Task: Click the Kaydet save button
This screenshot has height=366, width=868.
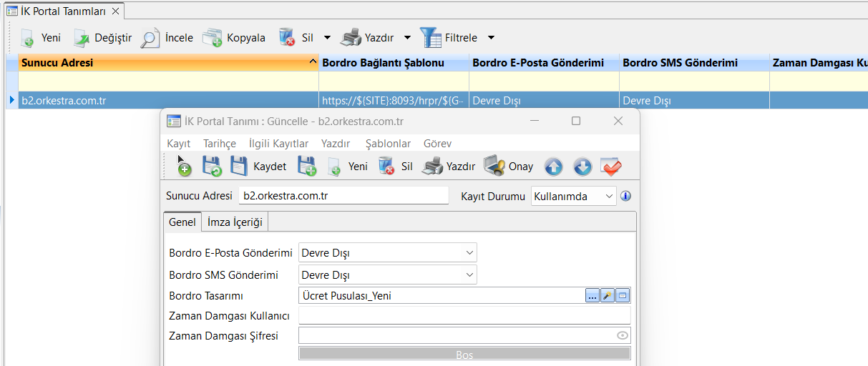Action: click(x=258, y=167)
